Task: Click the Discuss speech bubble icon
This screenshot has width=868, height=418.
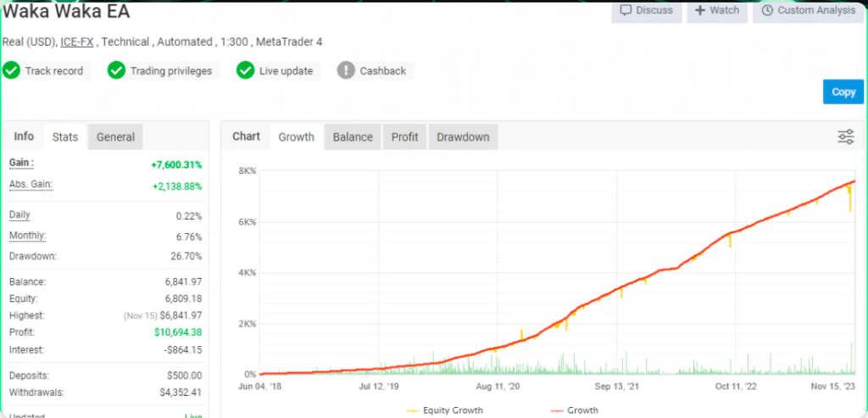Action: tap(626, 10)
